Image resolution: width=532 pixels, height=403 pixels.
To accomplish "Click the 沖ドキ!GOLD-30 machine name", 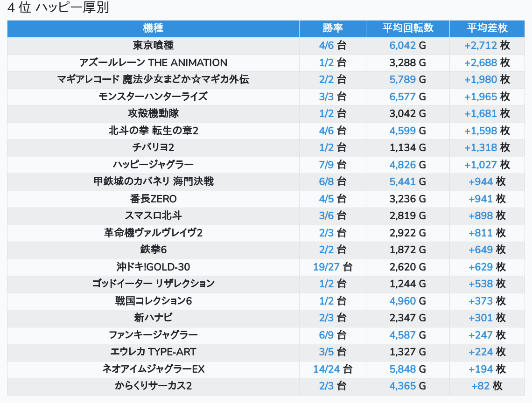I will pos(153,267).
